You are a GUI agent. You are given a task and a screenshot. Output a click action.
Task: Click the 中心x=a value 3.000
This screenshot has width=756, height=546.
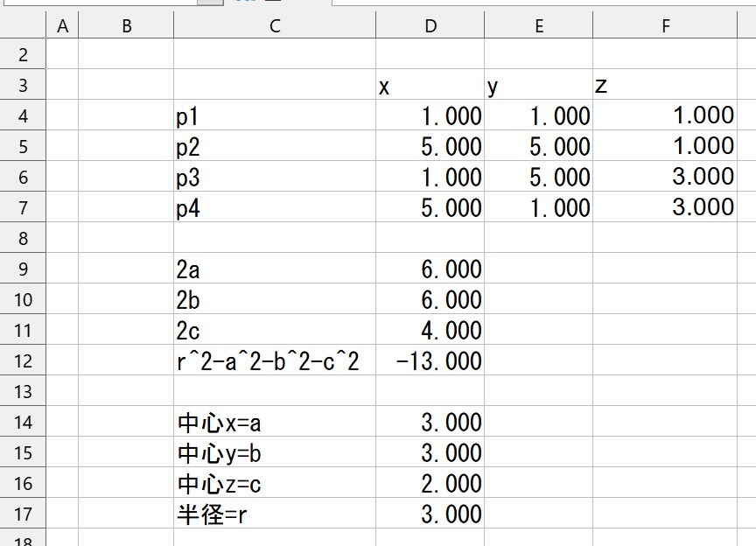point(430,422)
